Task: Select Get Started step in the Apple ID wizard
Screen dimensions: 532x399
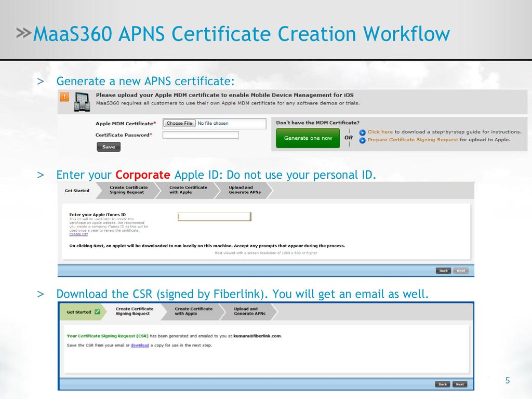Action: click(x=77, y=191)
